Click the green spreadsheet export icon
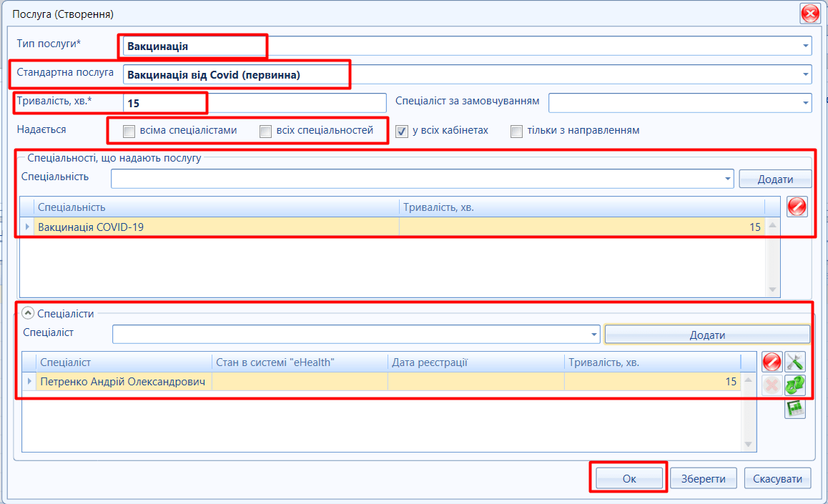 (x=794, y=408)
